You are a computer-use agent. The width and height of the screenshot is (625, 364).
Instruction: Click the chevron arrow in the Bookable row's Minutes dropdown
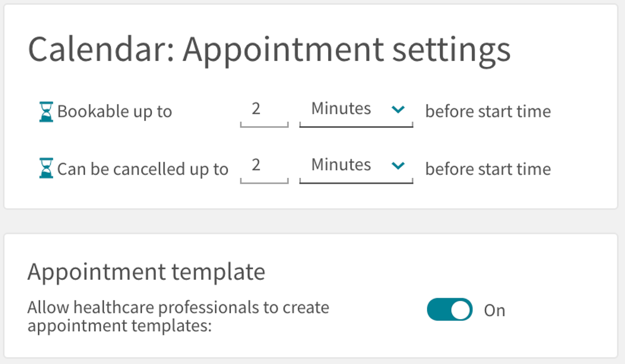click(398, 109)
